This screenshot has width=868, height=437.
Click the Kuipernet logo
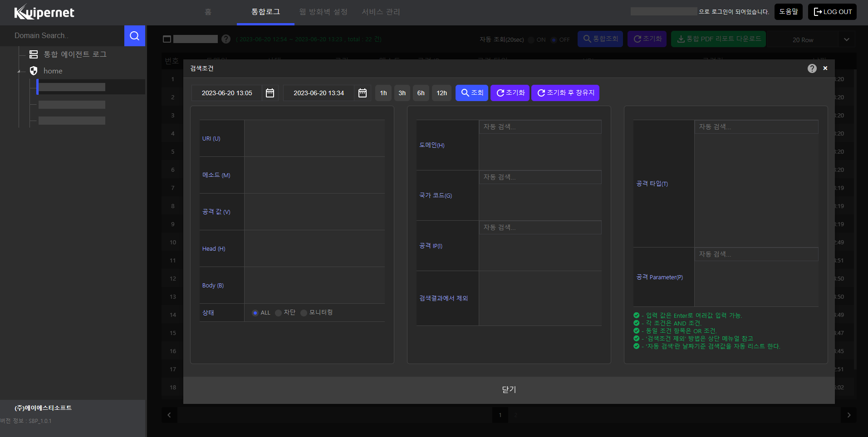(x=44, y=12)
